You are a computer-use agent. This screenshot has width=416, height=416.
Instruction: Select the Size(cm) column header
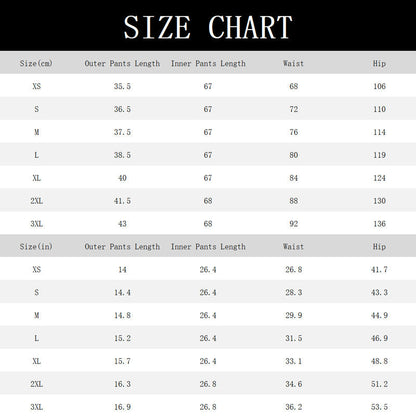tap(36, 63)
